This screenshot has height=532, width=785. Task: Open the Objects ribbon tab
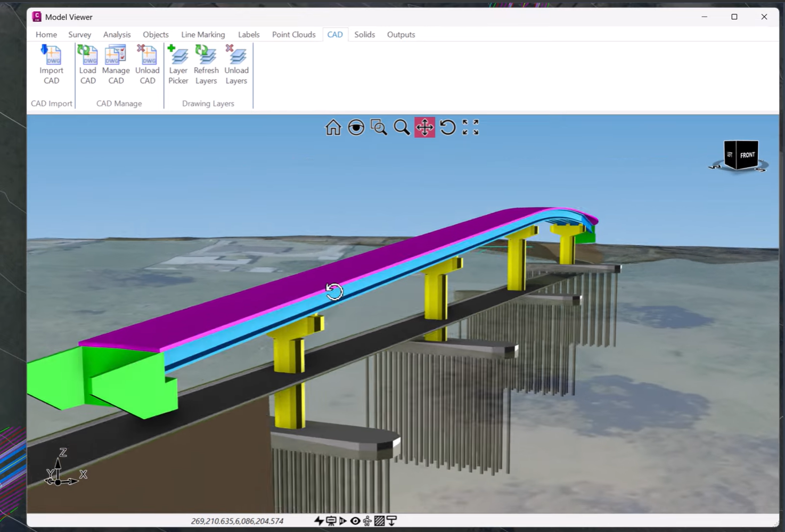coord(156,35)
